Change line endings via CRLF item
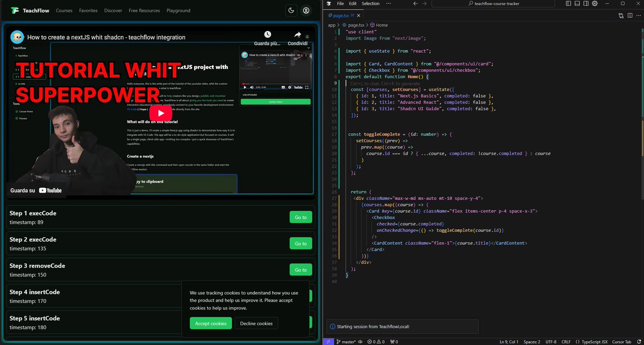The height and width of the screenshot is (345, 644). point(567,341)
